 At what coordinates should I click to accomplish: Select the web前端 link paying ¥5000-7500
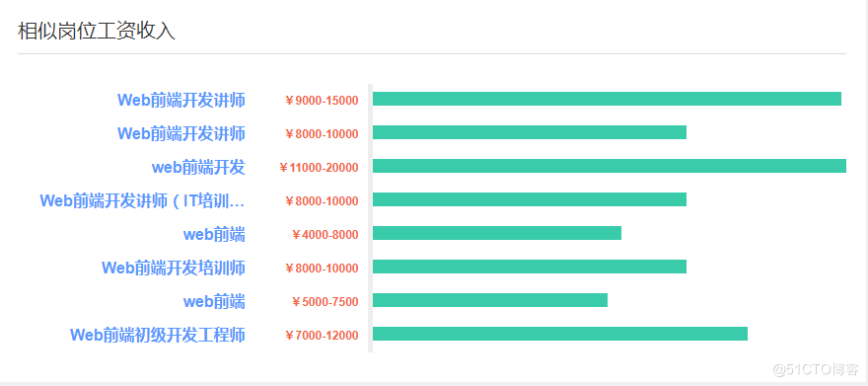click(214, 302)
